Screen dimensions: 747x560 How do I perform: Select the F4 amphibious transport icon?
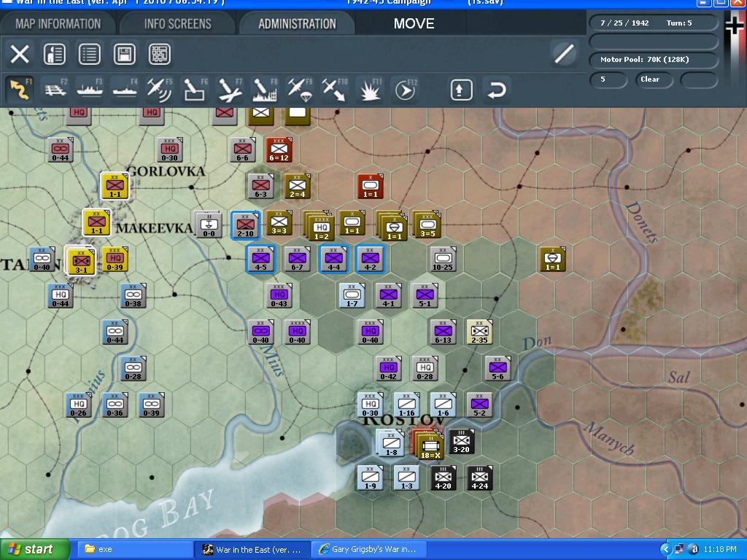pyautogui.click(x=125, y=90)
